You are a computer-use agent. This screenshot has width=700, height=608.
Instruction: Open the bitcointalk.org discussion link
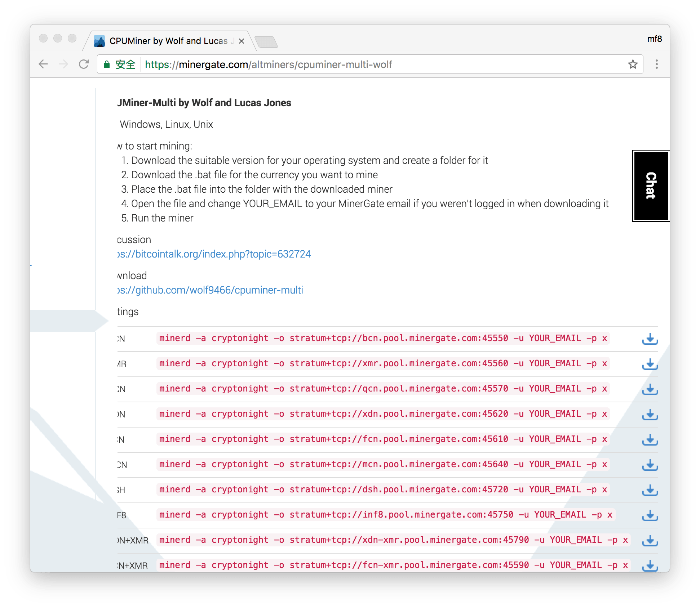(214, 254)
